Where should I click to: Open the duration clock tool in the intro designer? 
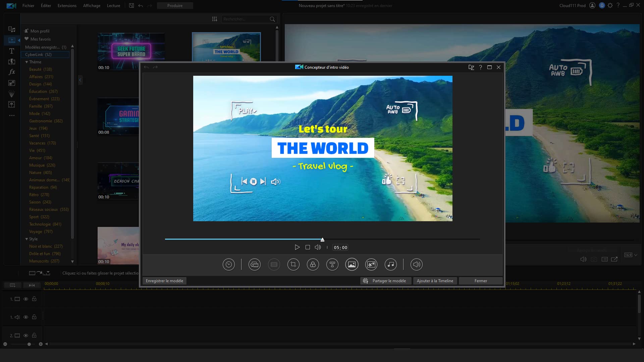pos(229,264)
